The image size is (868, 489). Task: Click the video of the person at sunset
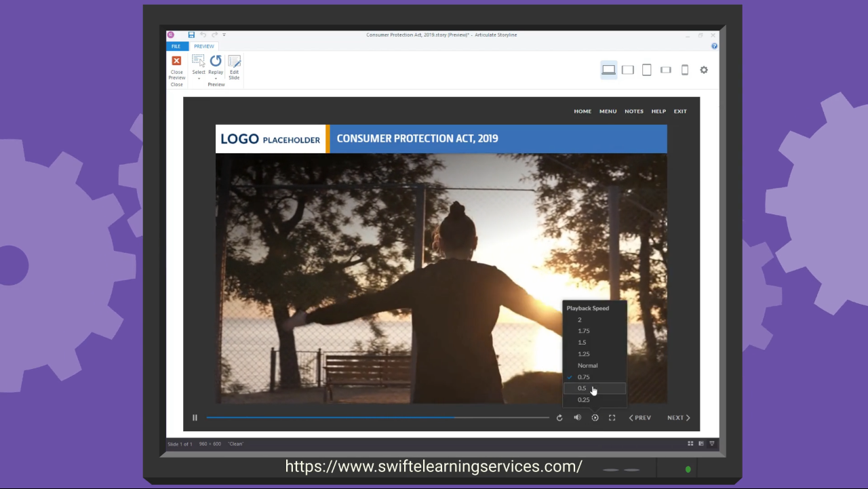pyautogui.click(x=441, y=278)
